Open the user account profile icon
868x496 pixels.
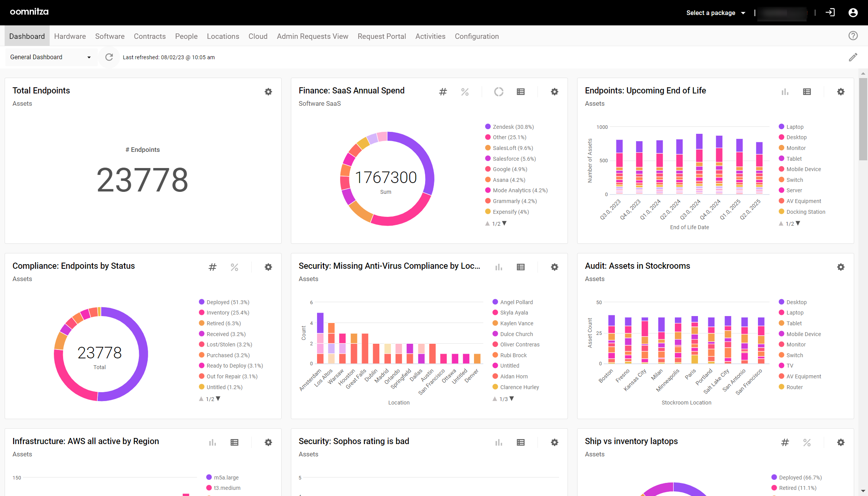click(x=853, y=13)
